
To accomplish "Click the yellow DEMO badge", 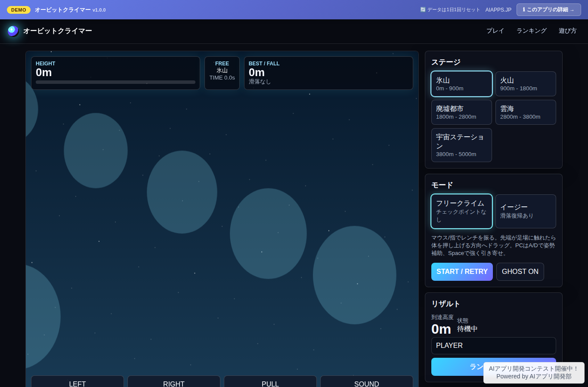I will point(19,10).
